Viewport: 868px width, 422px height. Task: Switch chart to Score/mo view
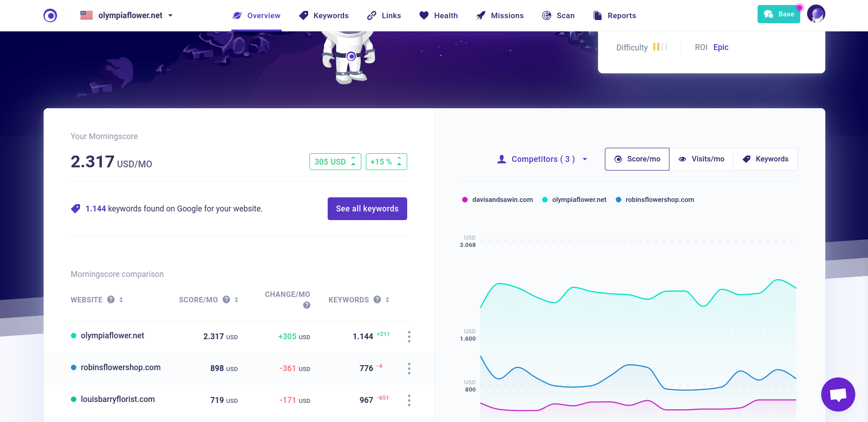coord(637,159)
